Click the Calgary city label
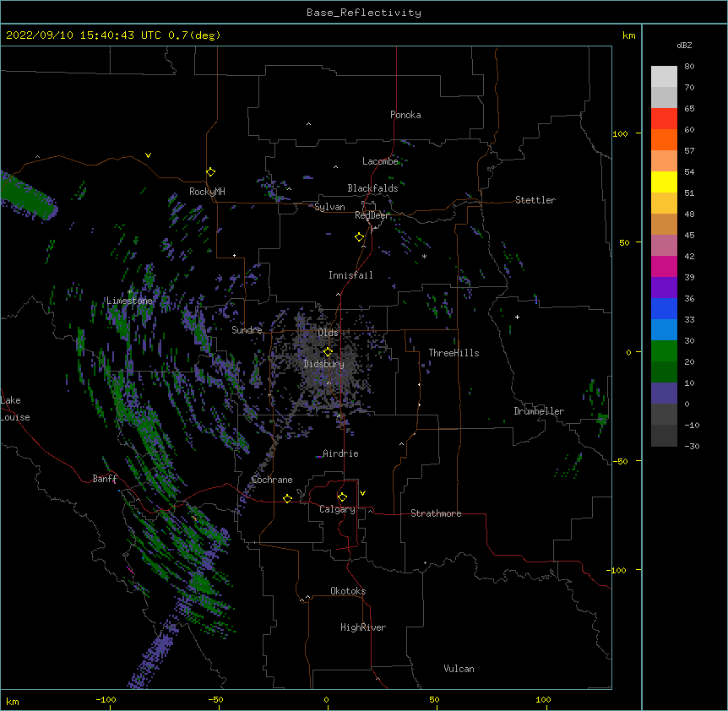Image resolution: width=728 pixels, height=711 pixels. 337,509
